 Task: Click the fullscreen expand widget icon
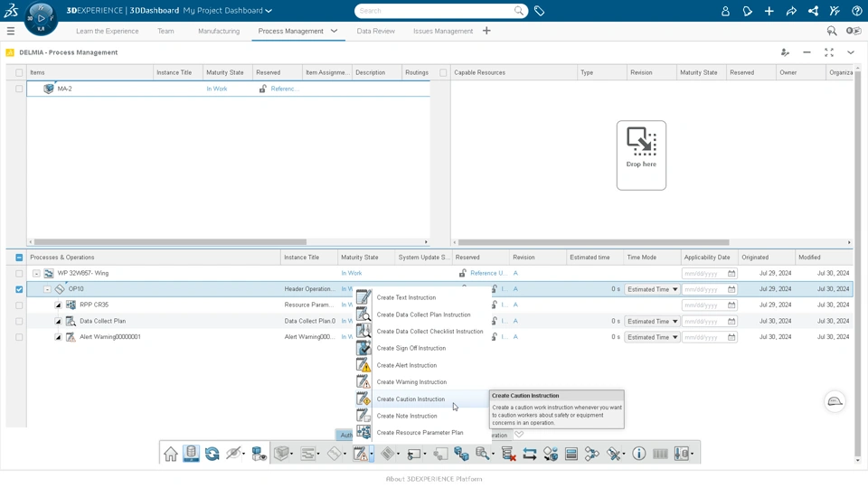pyautogui.click(x=829, y=52)
